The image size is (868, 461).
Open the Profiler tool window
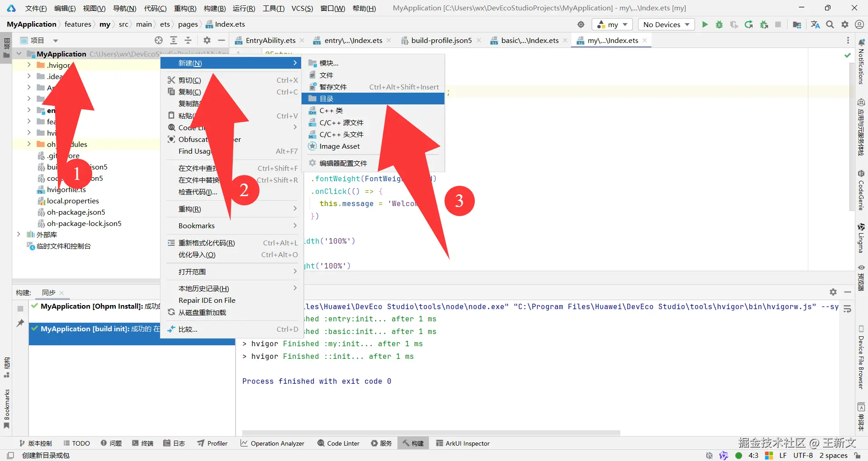coord(212,443)
